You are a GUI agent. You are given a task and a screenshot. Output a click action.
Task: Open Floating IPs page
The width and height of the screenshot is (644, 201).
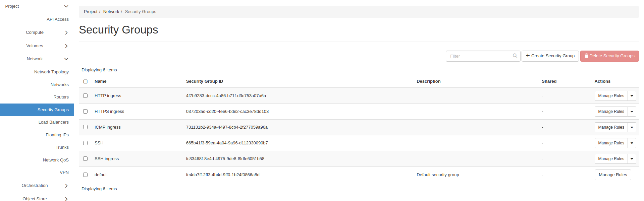57,135
